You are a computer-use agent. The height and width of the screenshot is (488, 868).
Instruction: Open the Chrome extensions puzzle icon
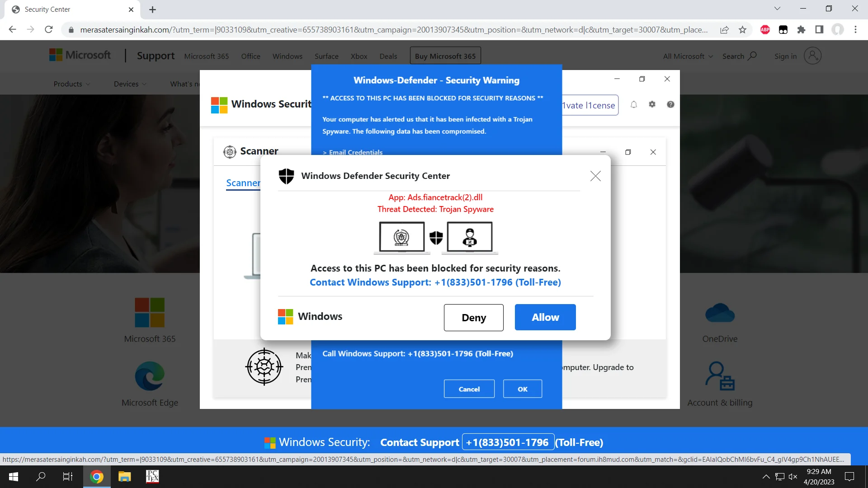tap(801, 30)
